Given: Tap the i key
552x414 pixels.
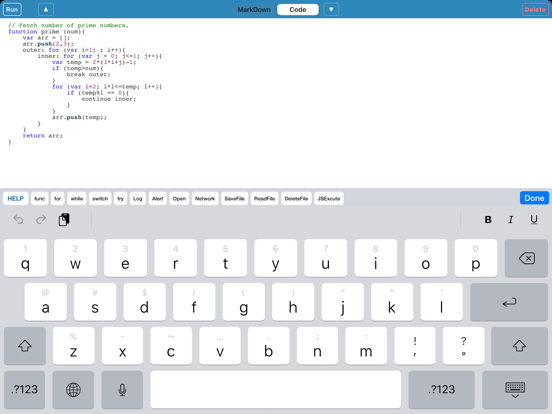Looking at the screenshot, I should coord(376,258).
